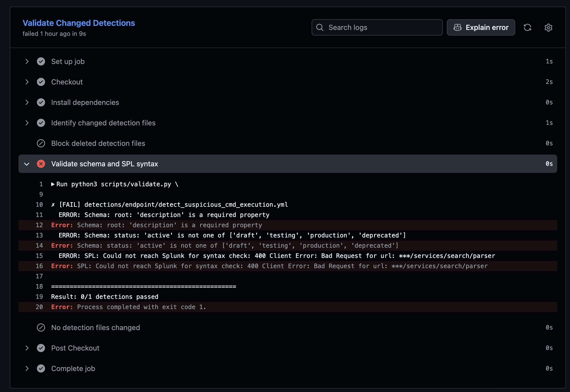Expand the Complete job step
Viewport: 570px width, 392px height.
click(27, 368)
